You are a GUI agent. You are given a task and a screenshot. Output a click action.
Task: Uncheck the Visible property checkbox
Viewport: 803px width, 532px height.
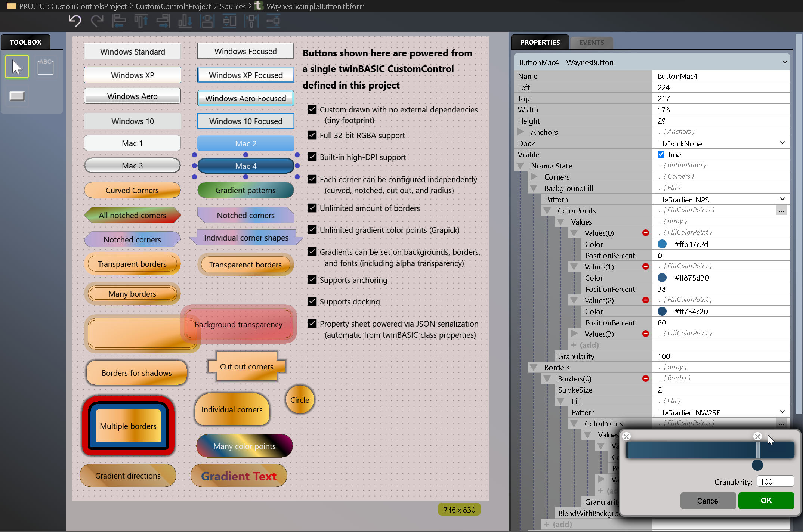tap(661, 154)
